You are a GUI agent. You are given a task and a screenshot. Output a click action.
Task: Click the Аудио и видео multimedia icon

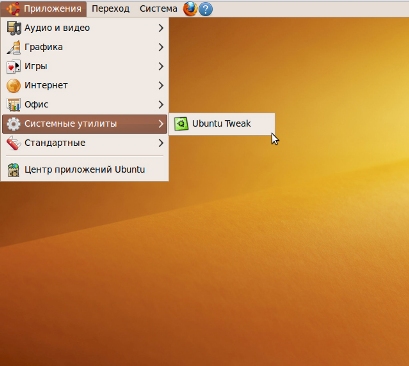click(14, 28)
